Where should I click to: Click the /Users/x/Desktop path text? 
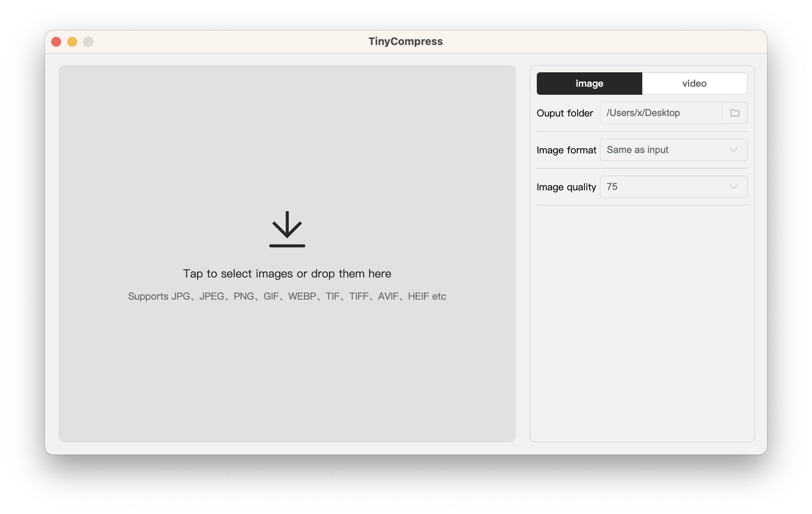click(643, 113)
